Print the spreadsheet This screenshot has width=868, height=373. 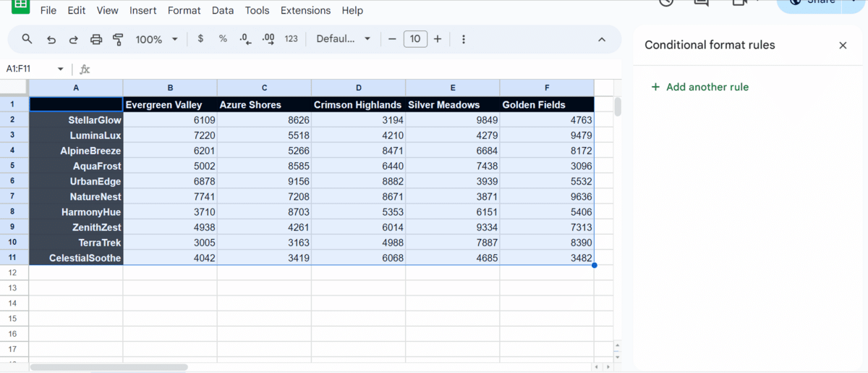tap(96, 39)
